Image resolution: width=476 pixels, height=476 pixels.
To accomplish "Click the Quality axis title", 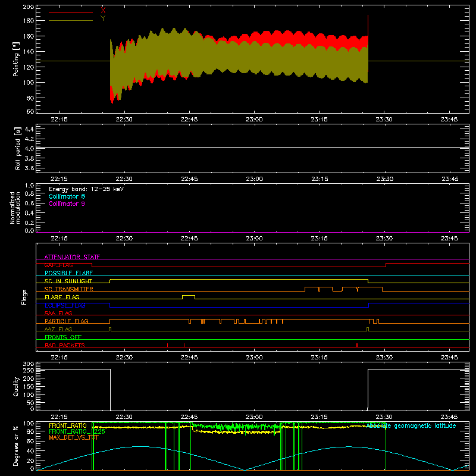I will point(16,386).
